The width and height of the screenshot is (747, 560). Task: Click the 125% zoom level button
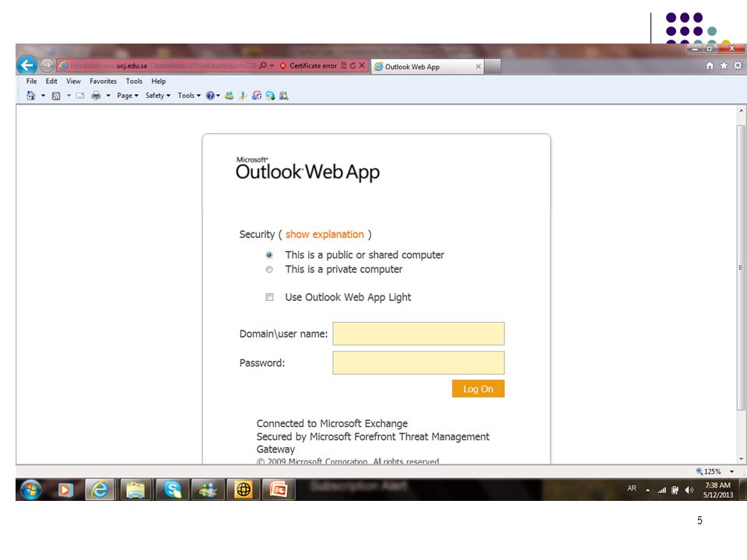click(708, 471)
